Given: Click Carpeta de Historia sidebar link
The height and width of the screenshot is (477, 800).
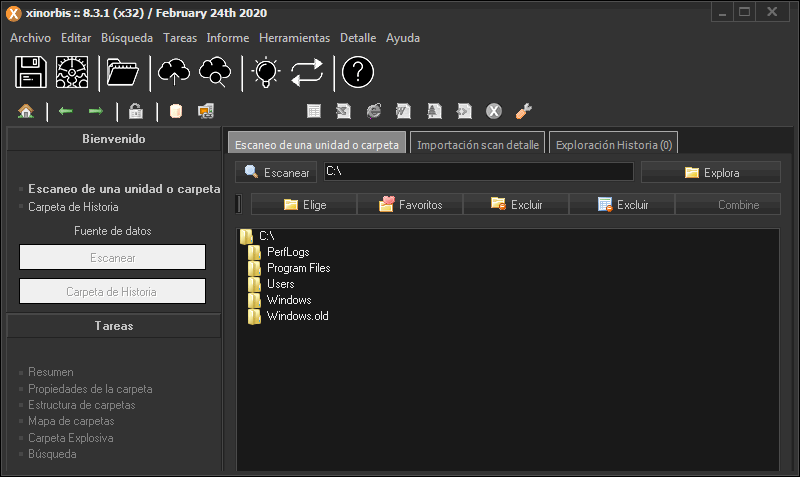Looking at the screenshot, I should 73,207.
